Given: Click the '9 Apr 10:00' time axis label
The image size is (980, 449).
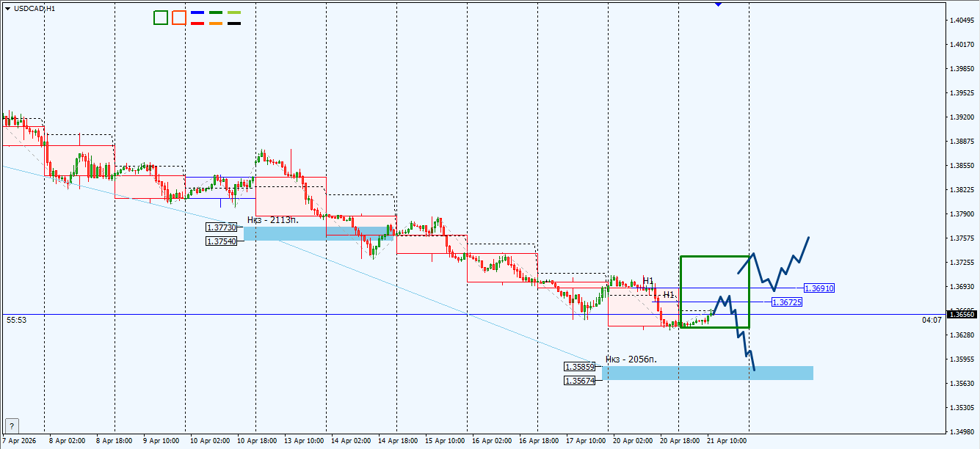Looking at the screenshot, I should point(162,442).
